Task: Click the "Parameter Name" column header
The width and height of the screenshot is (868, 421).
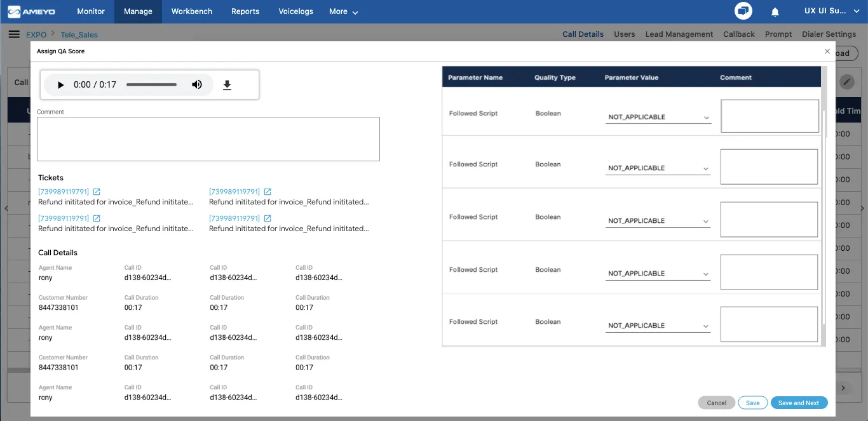Action: tap(475, 77)
